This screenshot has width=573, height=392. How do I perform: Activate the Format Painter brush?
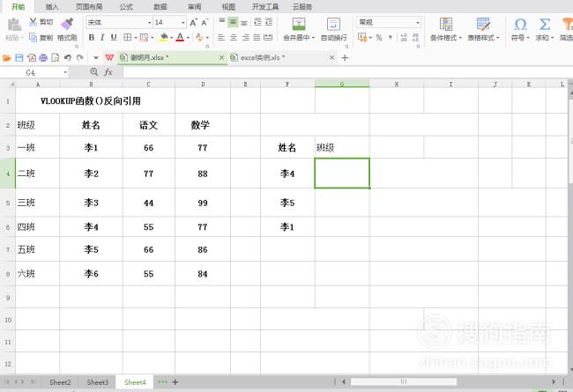pos(67,24)
